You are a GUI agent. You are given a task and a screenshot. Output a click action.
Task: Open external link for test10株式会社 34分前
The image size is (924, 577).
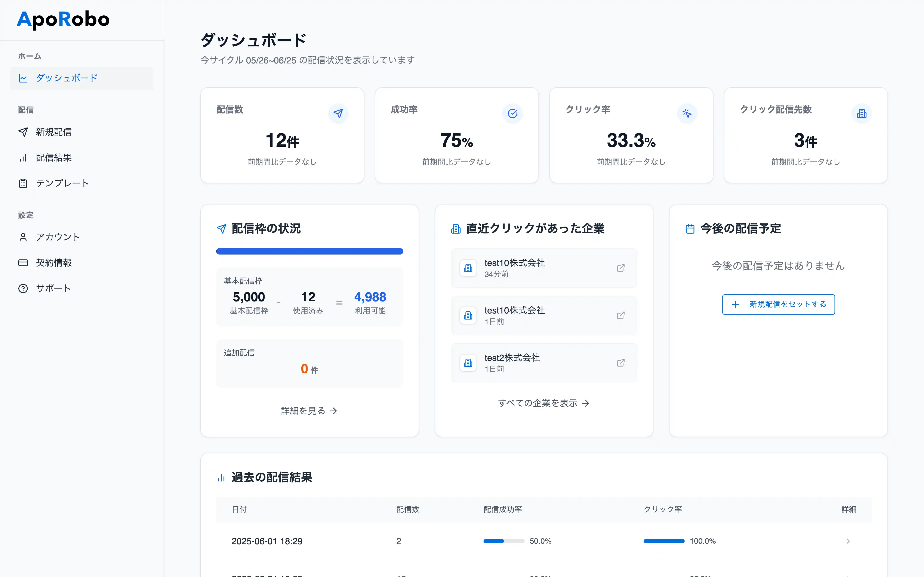click(620, 268)
